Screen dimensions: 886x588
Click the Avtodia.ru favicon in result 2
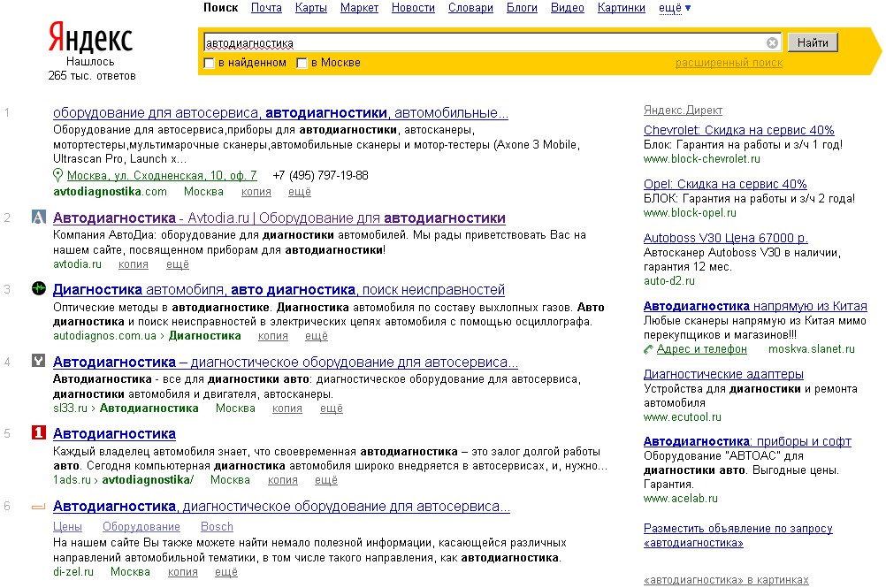(38, 217)
